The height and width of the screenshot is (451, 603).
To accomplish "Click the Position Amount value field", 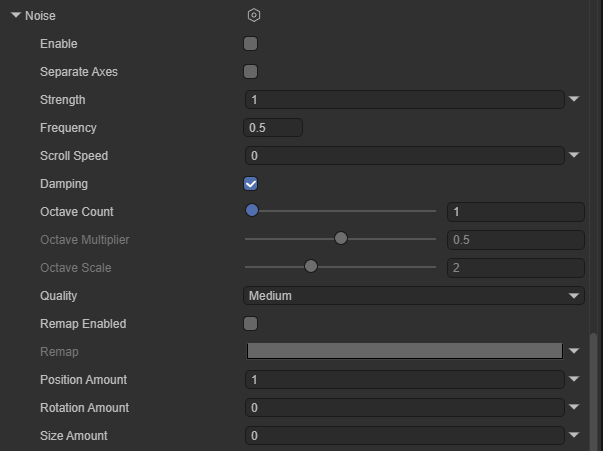I will [x=404, y=380].
